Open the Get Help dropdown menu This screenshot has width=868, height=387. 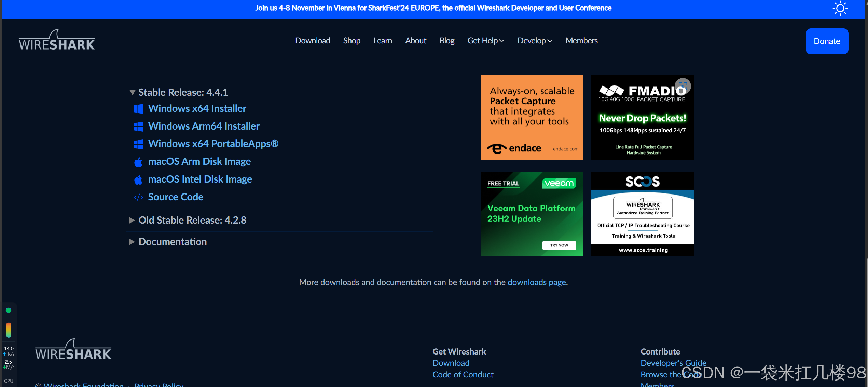(486, 41)
